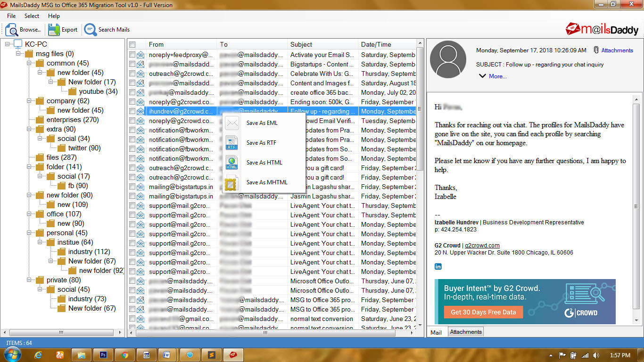Image resolution: width=644 pixels, height=362 pixels.
Task: Click the Export floppy disk icon
Action: pos(54,30)
